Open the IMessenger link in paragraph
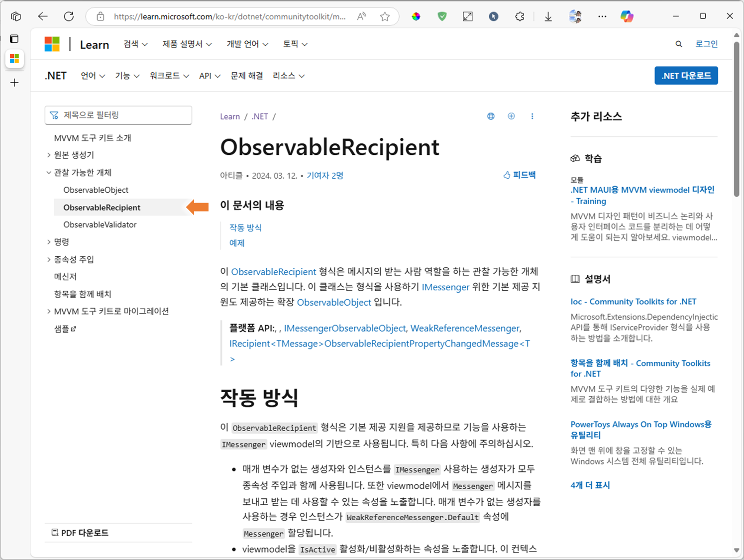 click(445, 287)
